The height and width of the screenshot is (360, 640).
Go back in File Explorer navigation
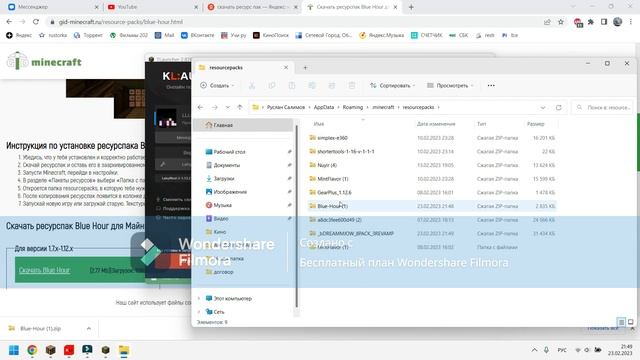click(200, 107)
